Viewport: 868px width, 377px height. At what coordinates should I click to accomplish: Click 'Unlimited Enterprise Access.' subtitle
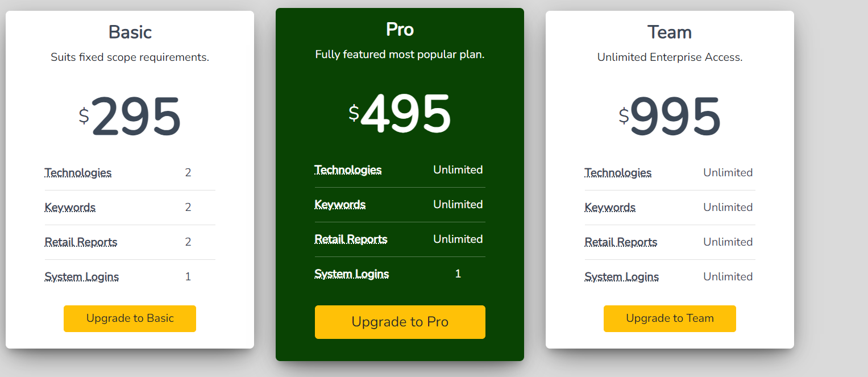(670, 57)
